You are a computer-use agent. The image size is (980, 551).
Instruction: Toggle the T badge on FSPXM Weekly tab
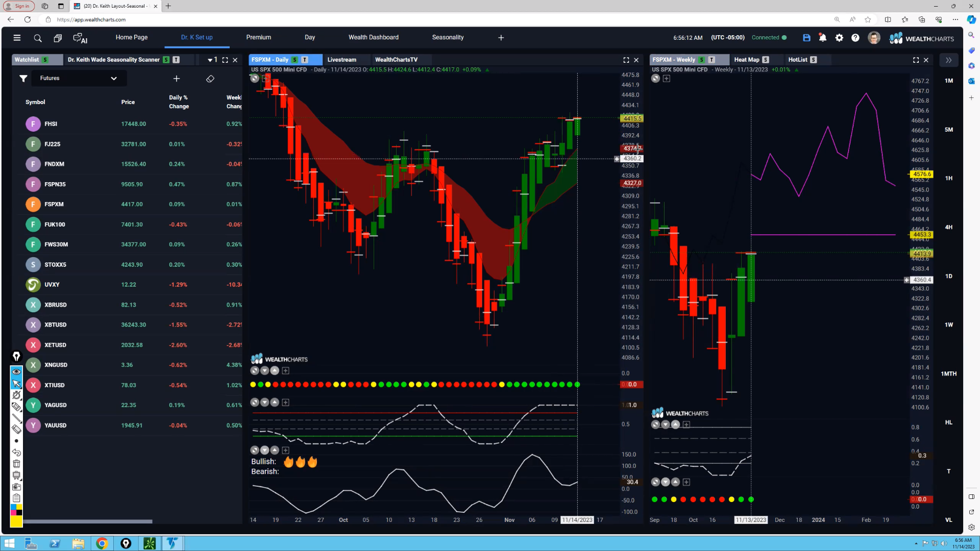[712, 60]
